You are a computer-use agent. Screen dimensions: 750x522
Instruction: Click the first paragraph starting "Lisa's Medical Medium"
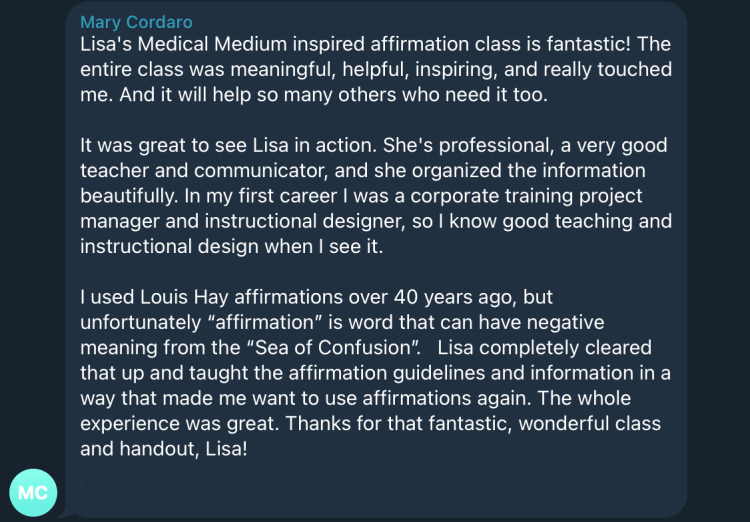point(375,70)
